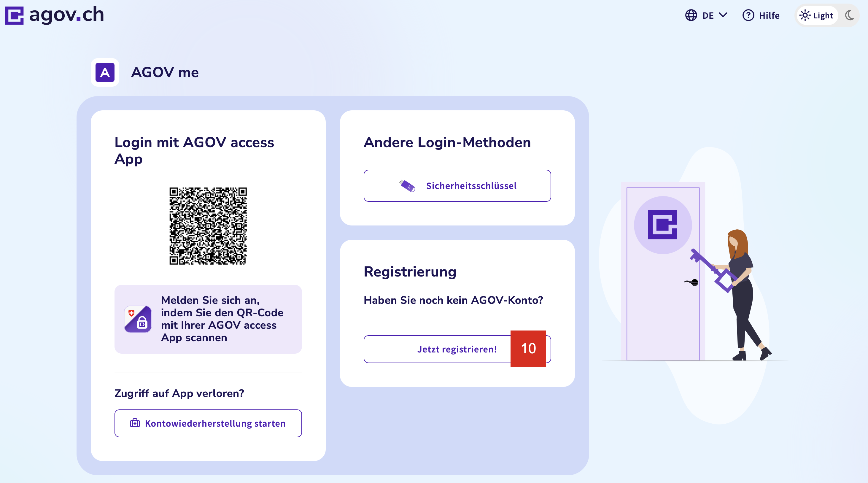Click the agov.ch home text
868x483 pixels.
coord(67,15)
